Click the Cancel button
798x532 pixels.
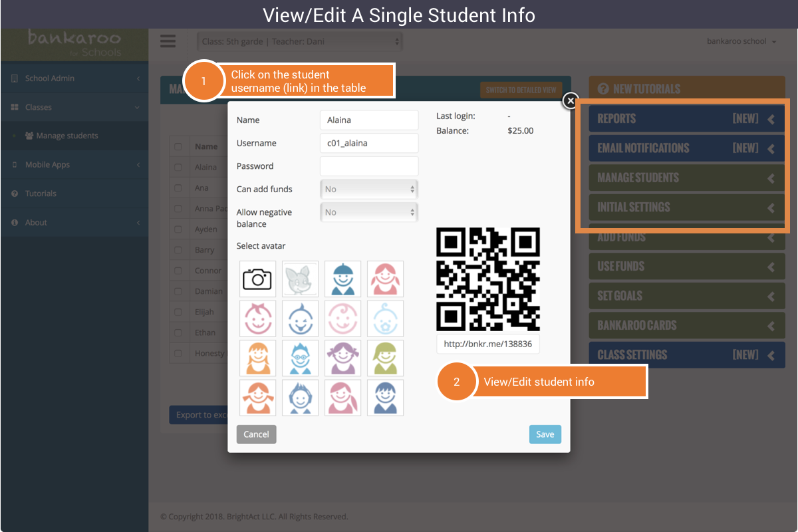point(256,434)
